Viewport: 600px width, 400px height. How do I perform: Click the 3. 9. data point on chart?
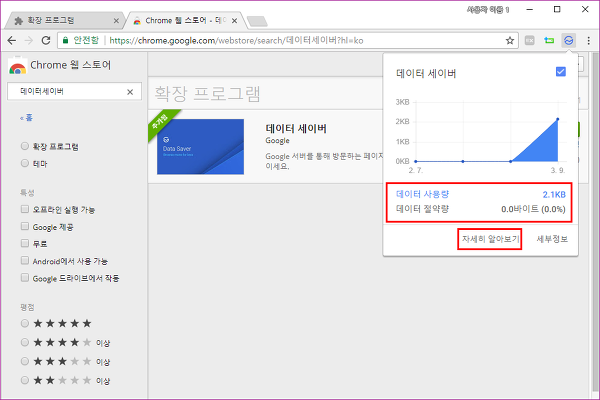click(x=558, y=119)
